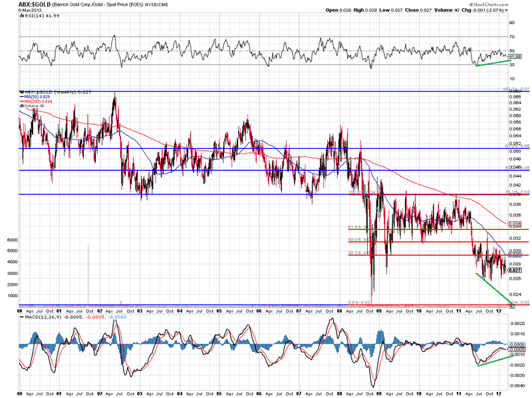Click the 'Low 0.027' header value

coord(391,10)
